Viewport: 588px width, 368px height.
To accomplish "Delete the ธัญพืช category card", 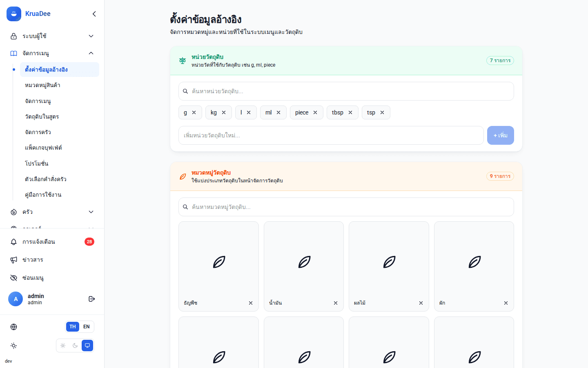I will [251, 303].
